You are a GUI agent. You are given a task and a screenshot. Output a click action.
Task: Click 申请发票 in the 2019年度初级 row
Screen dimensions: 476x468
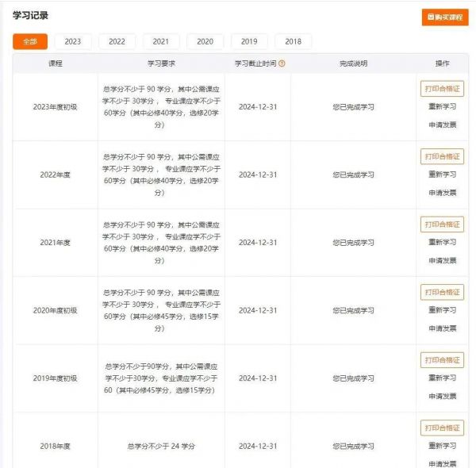click(x=443, y=396)
